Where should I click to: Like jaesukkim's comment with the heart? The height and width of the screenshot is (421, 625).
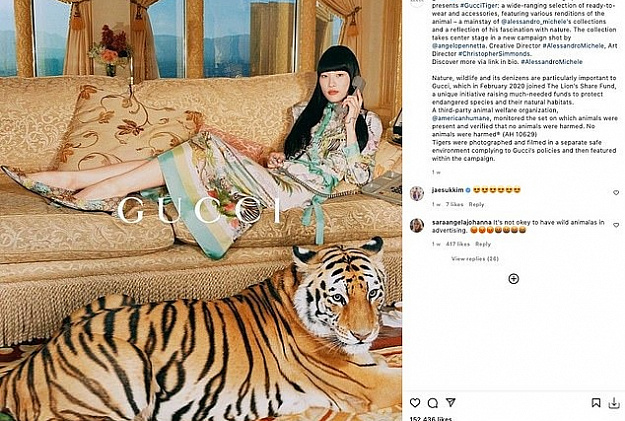616,193
